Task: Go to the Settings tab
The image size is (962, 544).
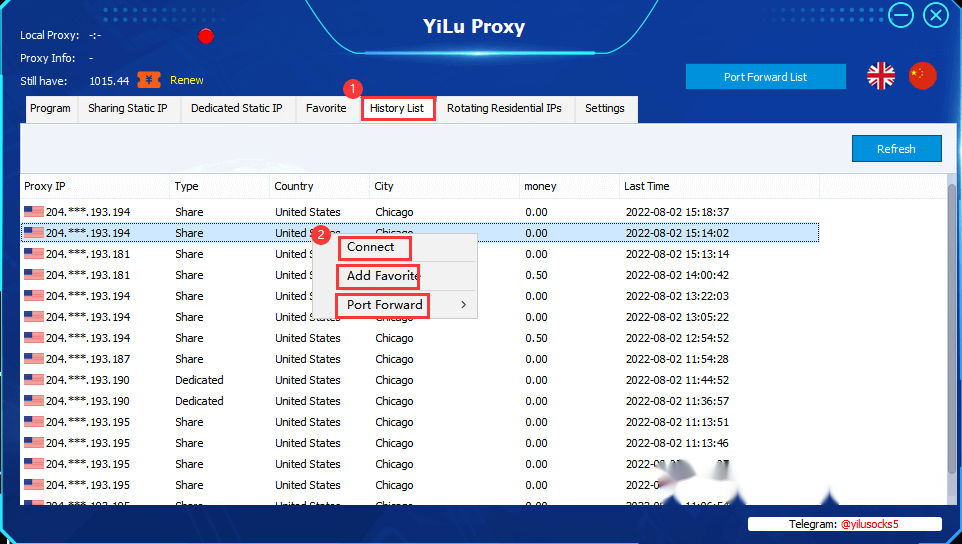Action: pyautogui.click(x=605, y=109)
